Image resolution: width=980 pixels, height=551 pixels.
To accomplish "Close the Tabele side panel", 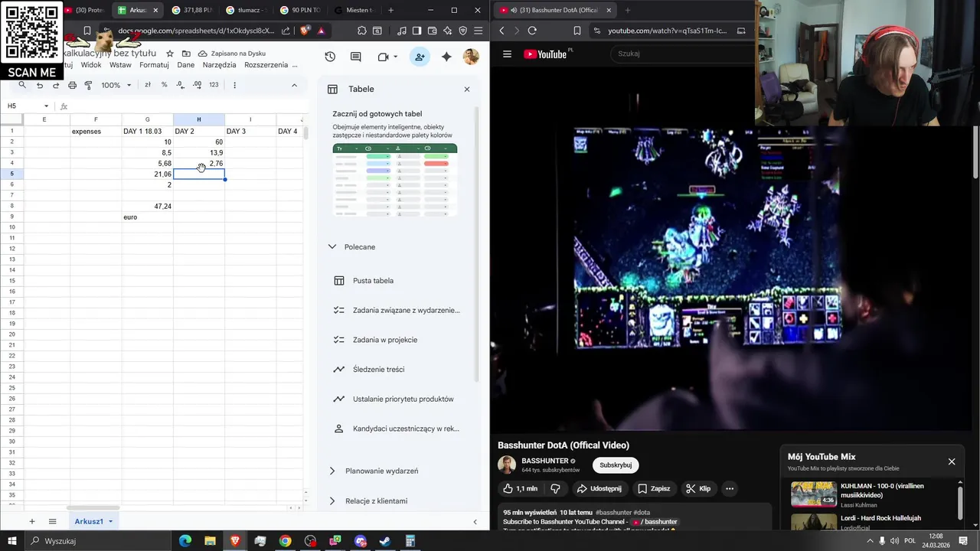I will [x=467, y=89].
